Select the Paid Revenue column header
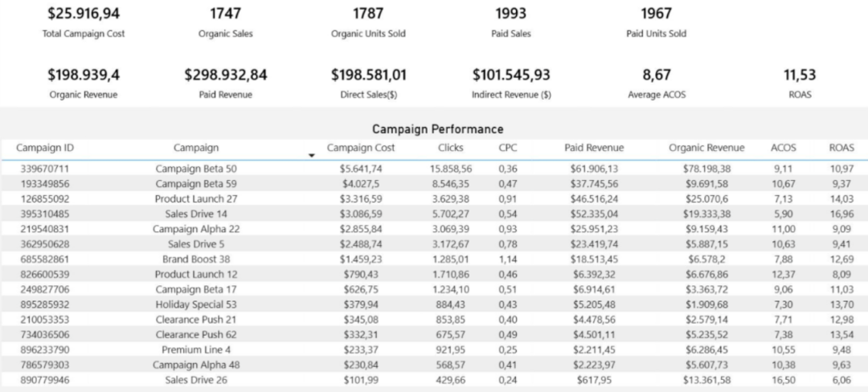This screenshot has height=392, width=868. 594,148
